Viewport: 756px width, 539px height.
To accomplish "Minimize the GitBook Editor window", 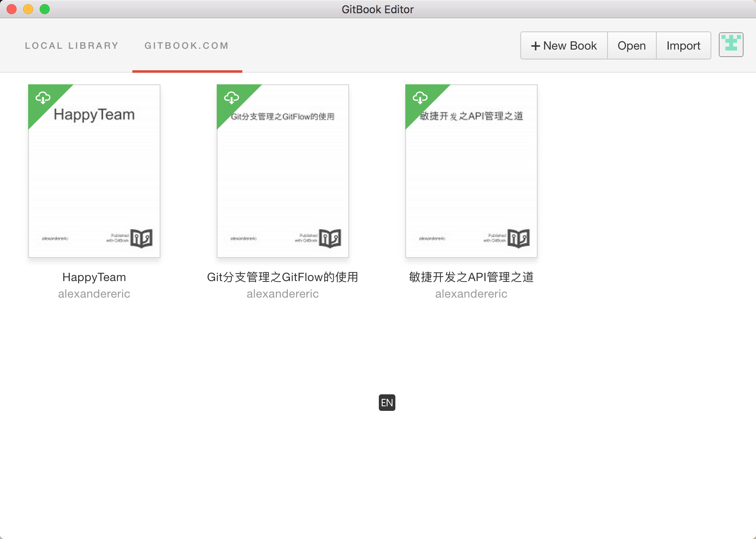I will click(x=28, y=9).
